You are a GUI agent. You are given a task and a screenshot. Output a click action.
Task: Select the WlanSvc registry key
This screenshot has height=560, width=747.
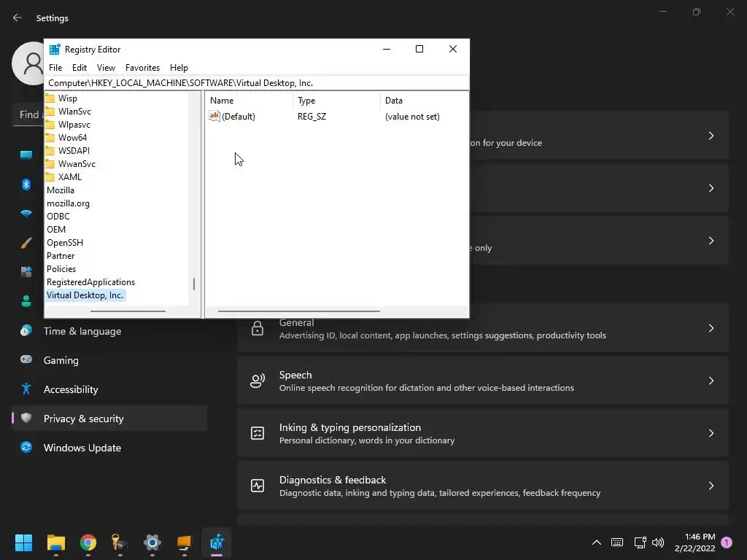75,112
